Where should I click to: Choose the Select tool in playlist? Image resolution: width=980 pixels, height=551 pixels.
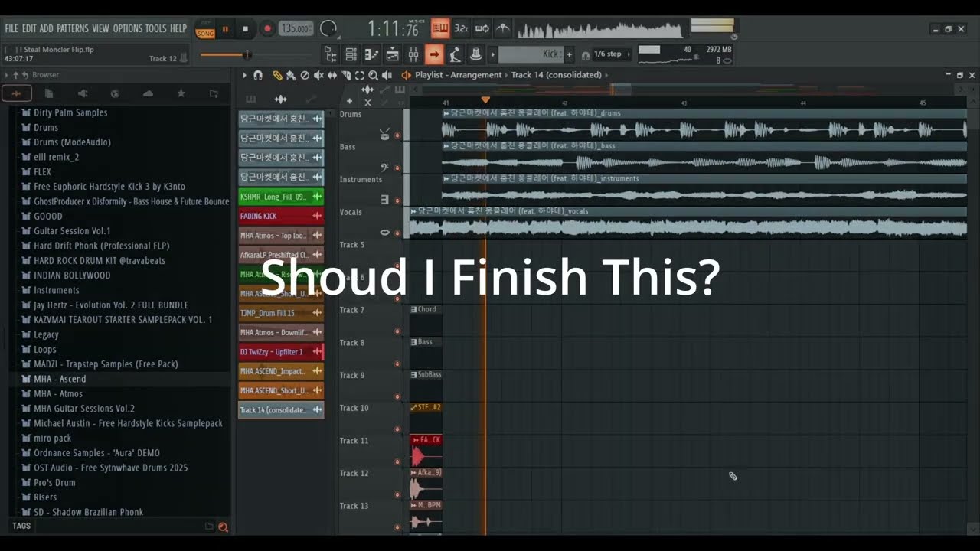pyautogui.click(x=359, y=75)
